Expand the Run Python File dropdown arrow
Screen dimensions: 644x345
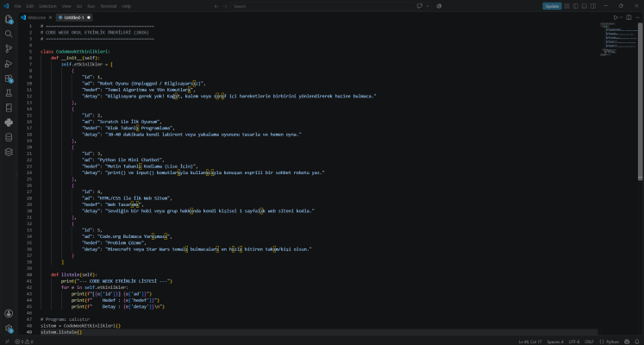pos(621,17)
